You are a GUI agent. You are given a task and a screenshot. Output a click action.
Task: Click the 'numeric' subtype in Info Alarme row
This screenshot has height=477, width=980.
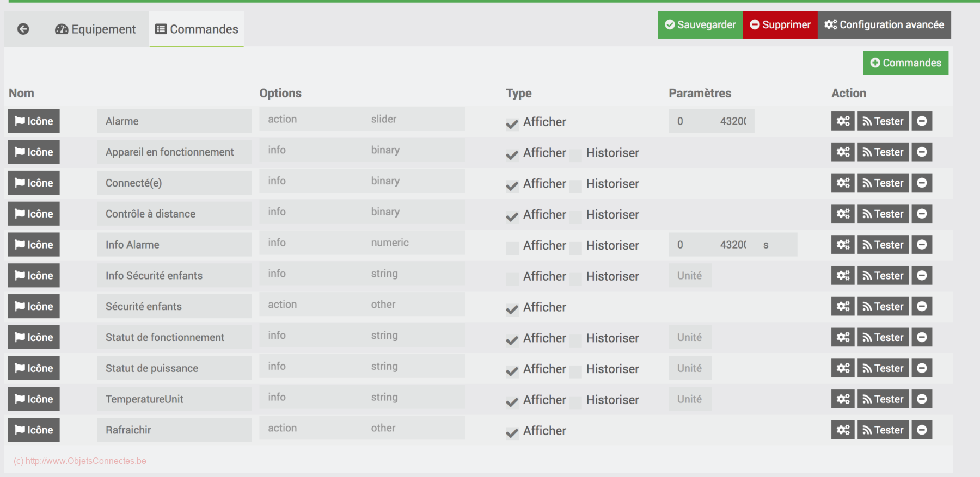[x=414, y=243]
